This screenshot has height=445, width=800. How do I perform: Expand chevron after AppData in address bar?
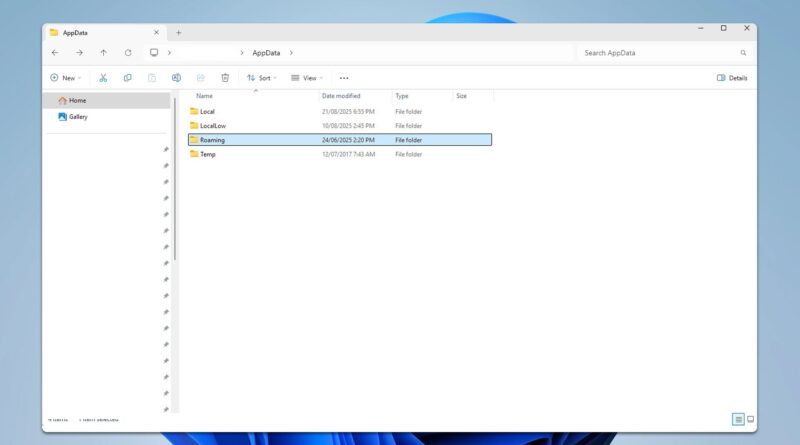291,52
